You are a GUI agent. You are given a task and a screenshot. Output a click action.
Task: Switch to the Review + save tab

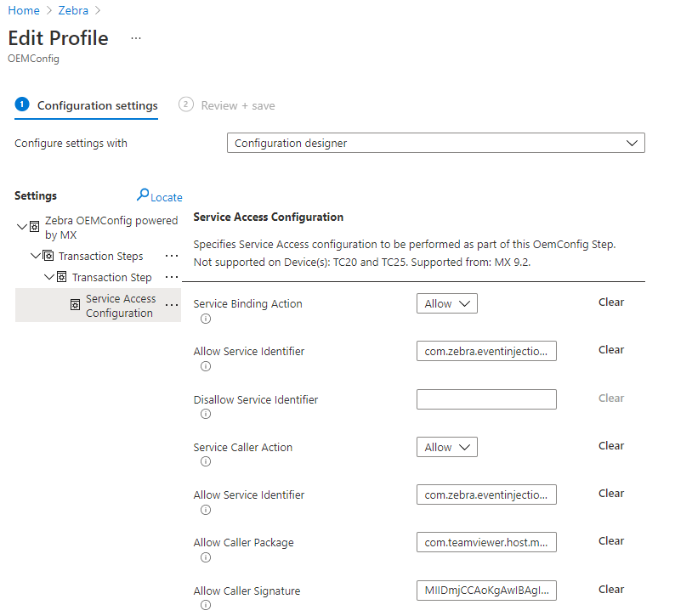click(x=236, y=105)
